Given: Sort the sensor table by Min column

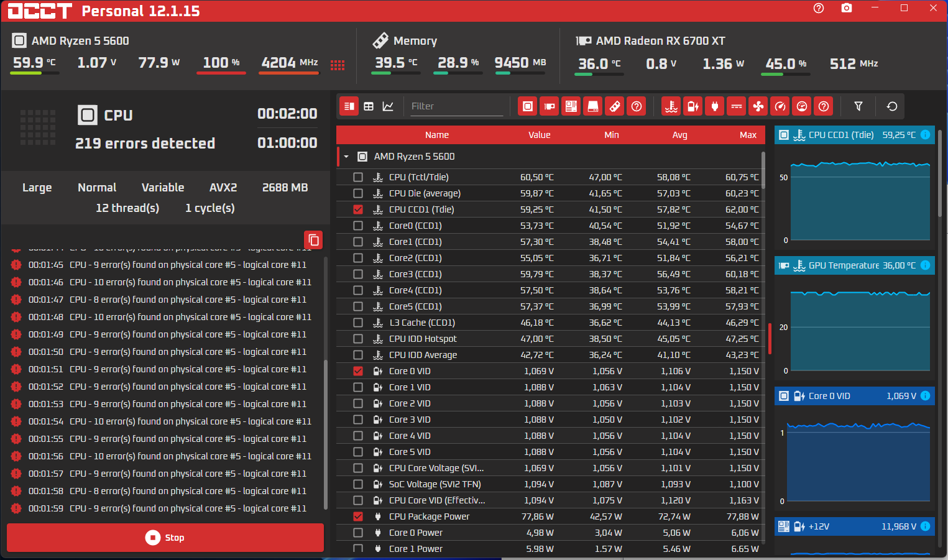Looking at the screenshot, I should [x=612, y=135].
